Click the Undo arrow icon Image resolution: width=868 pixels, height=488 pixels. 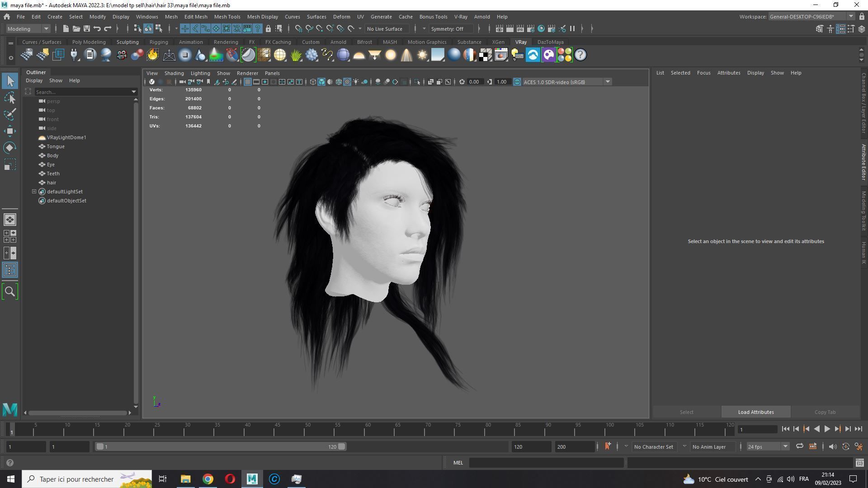(97, 28)
